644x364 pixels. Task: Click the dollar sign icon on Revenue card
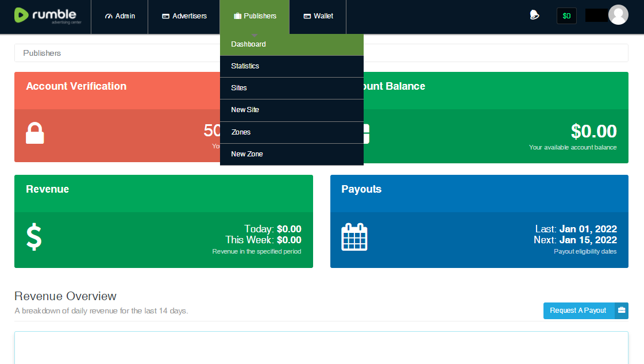tap(33, 236)
